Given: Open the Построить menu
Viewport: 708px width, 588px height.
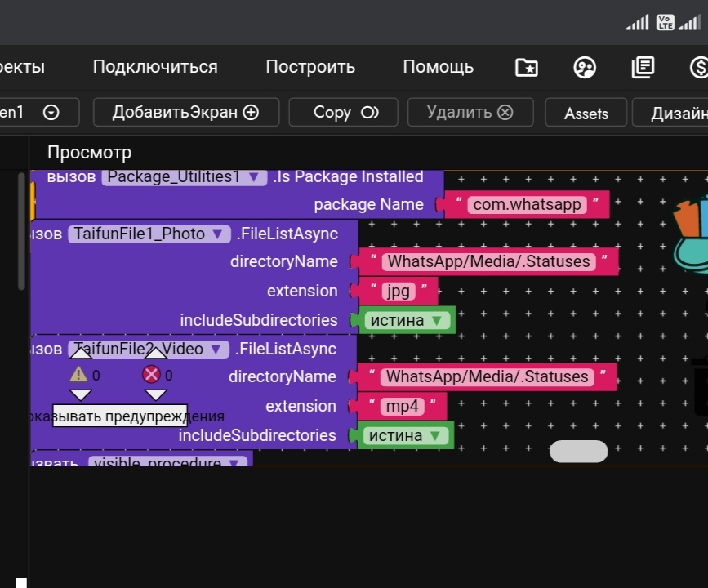Looking at the screenshot, I should pyautogui.click(x=310, y=67).
